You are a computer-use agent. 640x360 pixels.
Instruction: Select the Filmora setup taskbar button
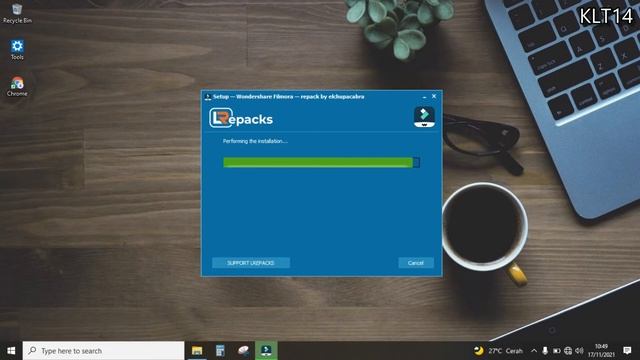coord(266,351)
